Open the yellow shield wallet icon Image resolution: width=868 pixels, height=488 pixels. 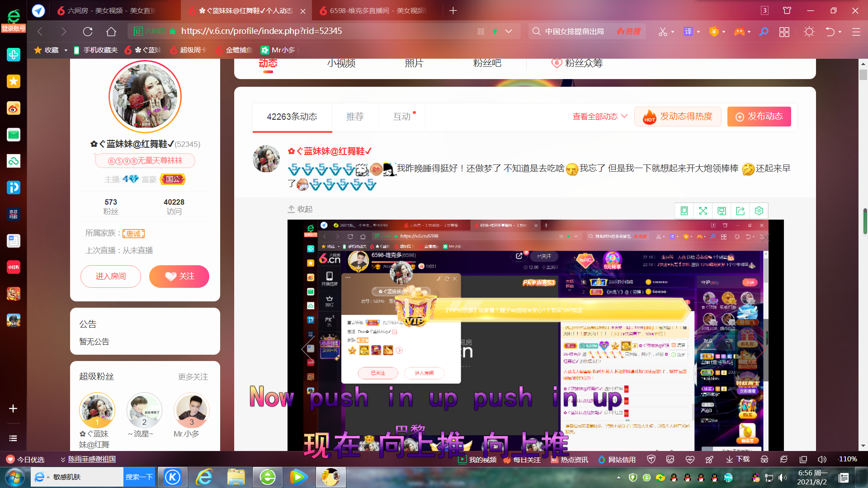714,32
